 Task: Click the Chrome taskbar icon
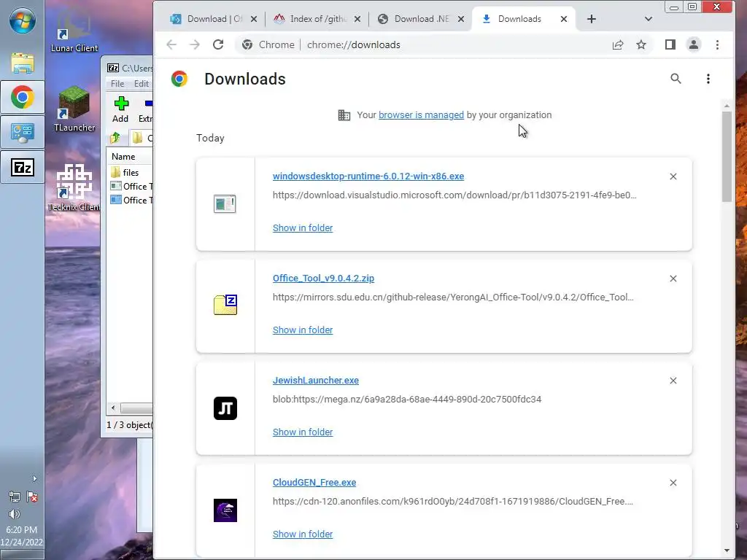pyautogui.click(x=23, y=97)
